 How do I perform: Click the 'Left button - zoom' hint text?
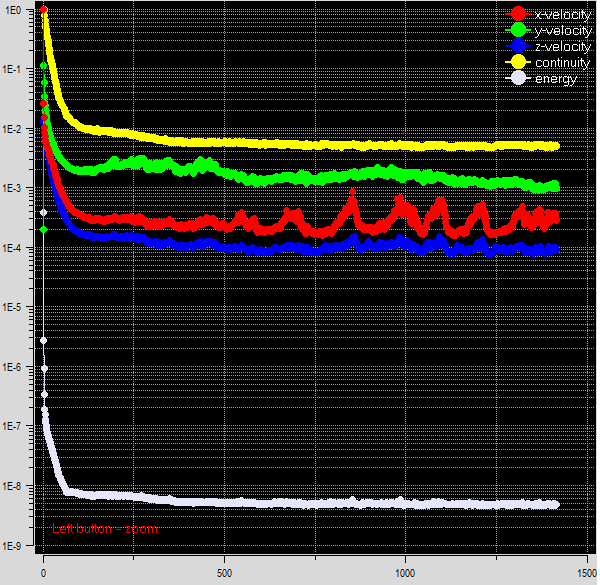point(105,529)
